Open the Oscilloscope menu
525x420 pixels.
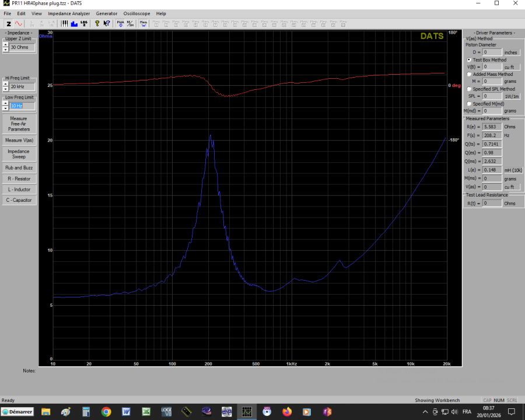[136, 13]
